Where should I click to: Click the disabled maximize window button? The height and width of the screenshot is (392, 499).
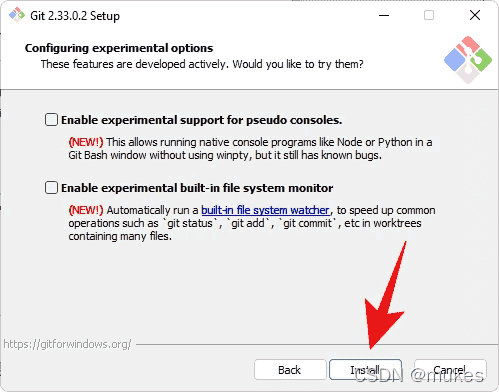pyautogui.click(x=429, y=15)
